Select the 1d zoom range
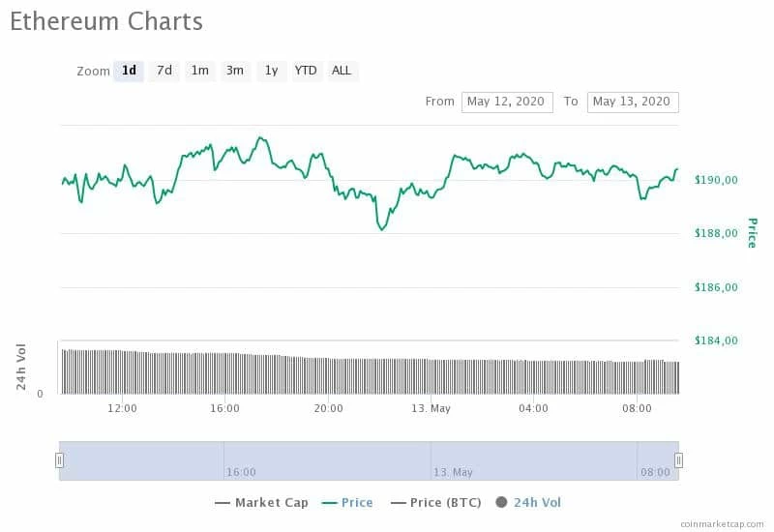 129,71
